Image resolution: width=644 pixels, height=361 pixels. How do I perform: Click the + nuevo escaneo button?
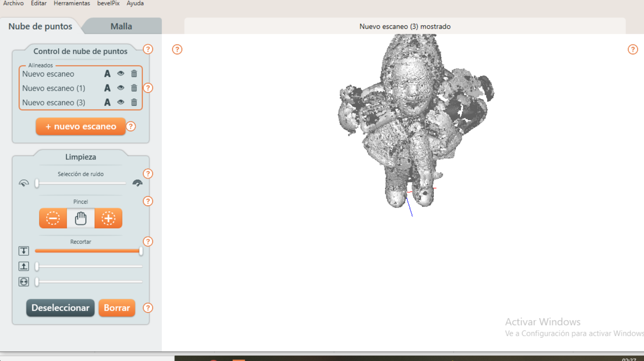coord(81,126)
